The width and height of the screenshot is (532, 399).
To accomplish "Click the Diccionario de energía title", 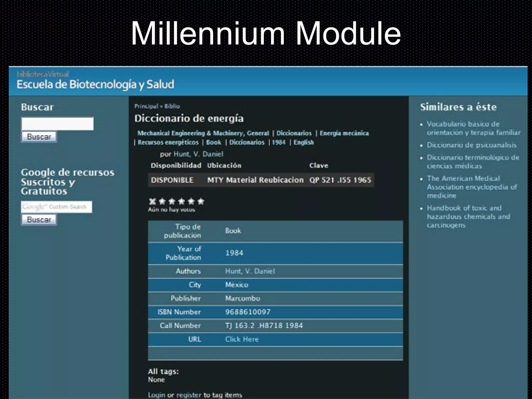I will coord(189,118).
